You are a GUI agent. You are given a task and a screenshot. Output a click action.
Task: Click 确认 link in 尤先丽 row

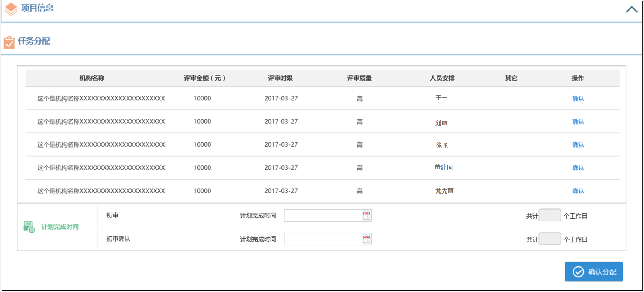point(578,191)
